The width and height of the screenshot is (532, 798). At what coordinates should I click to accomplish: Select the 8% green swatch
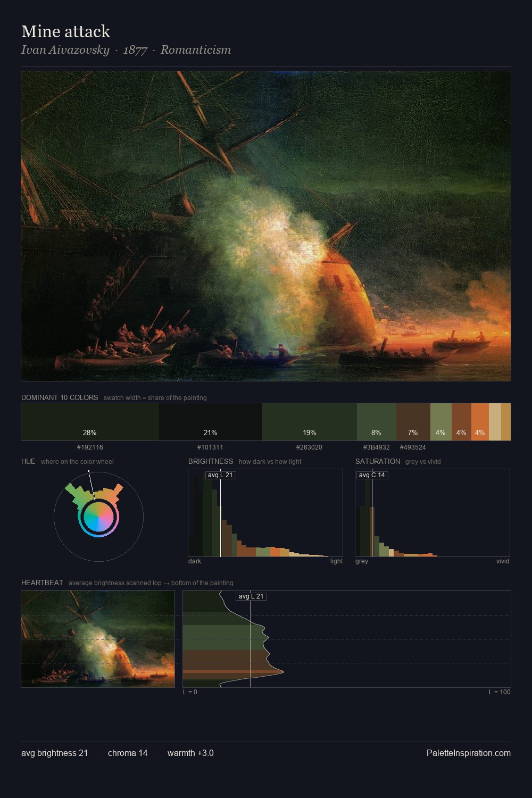click(x=377, y=422)
